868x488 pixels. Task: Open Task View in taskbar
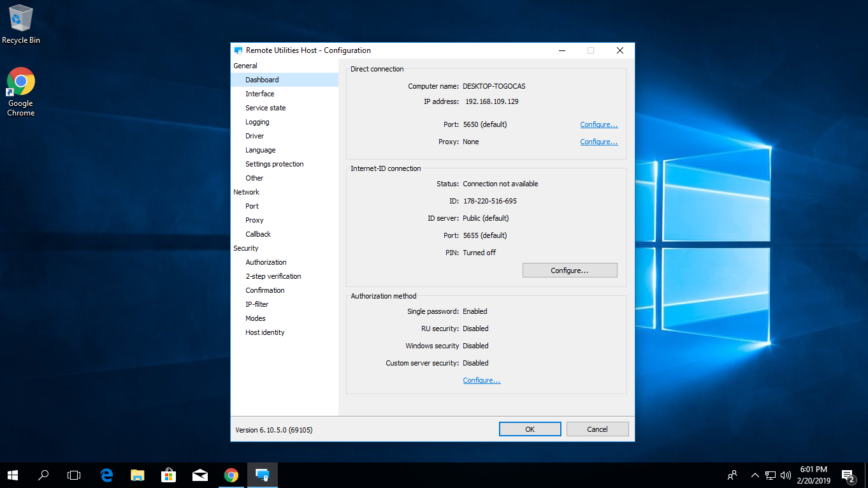point(75,475)
